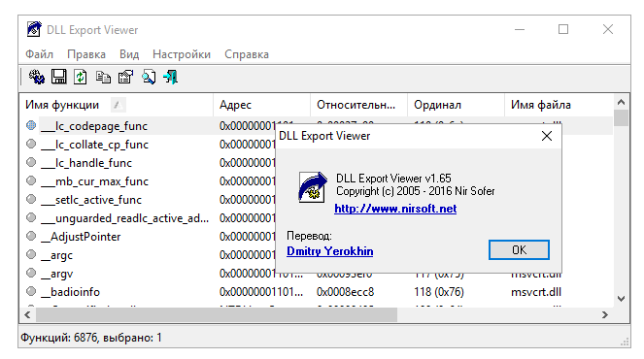Click the bullet icon beside __setlc_active_func

coord(31,199)
